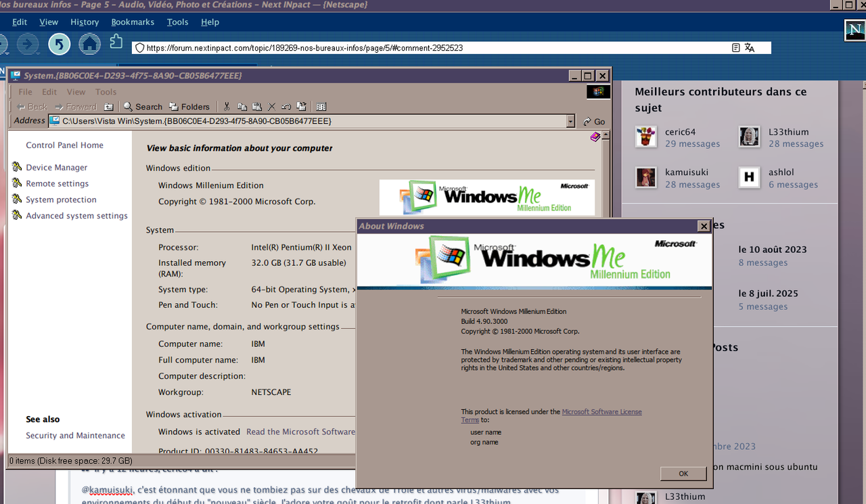Open Netscape's Help menu
This screenshot has width=866, height=504.
210,22
